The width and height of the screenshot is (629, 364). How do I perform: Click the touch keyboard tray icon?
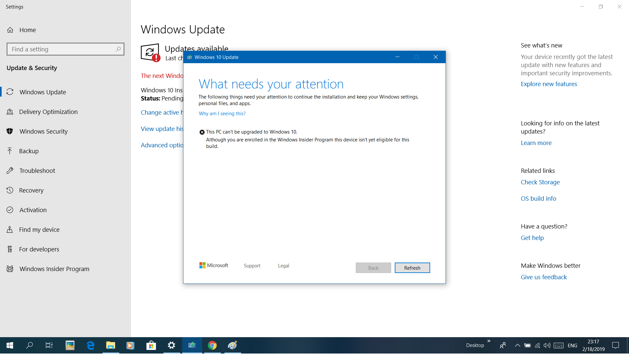pyautogui.click(x=559, y=345)
